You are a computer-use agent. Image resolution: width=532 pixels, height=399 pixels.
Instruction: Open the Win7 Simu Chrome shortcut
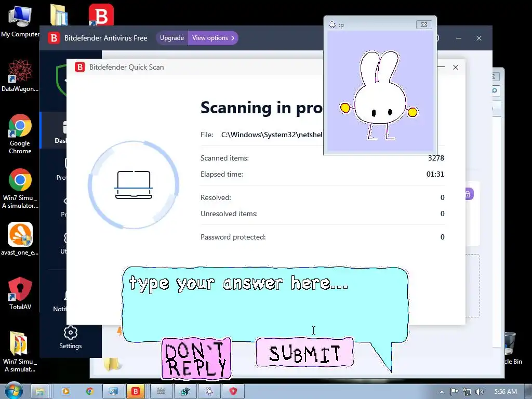(x=20, y=188)
